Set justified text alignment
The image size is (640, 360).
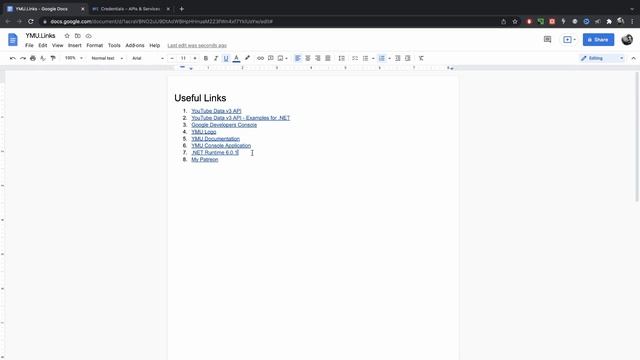(328, 58)
